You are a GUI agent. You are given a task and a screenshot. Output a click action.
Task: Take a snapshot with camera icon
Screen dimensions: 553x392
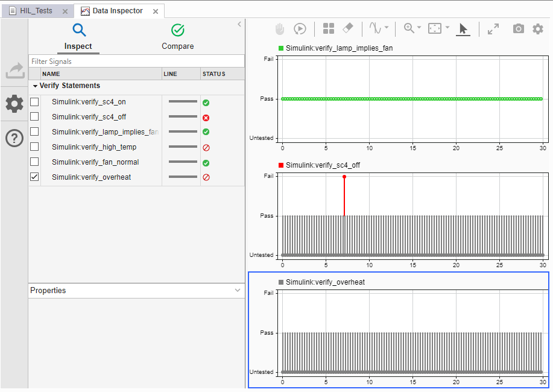(518, 28)
